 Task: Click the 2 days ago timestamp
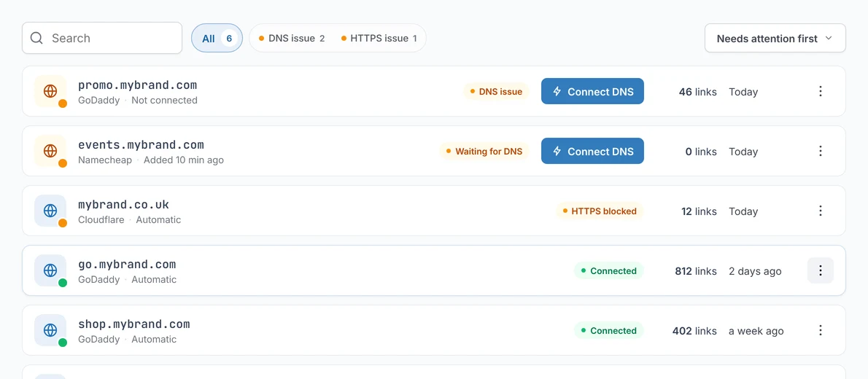coord(755,271)
